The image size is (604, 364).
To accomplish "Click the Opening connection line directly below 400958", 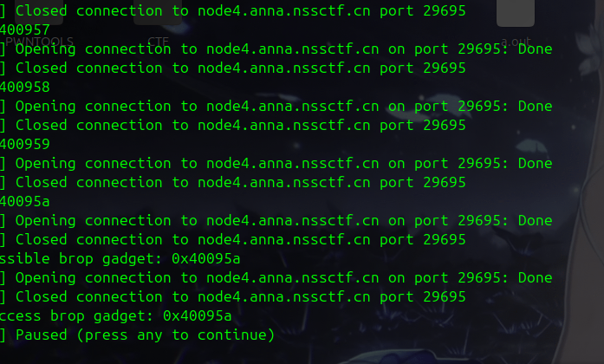I will (x=277, y=106).
